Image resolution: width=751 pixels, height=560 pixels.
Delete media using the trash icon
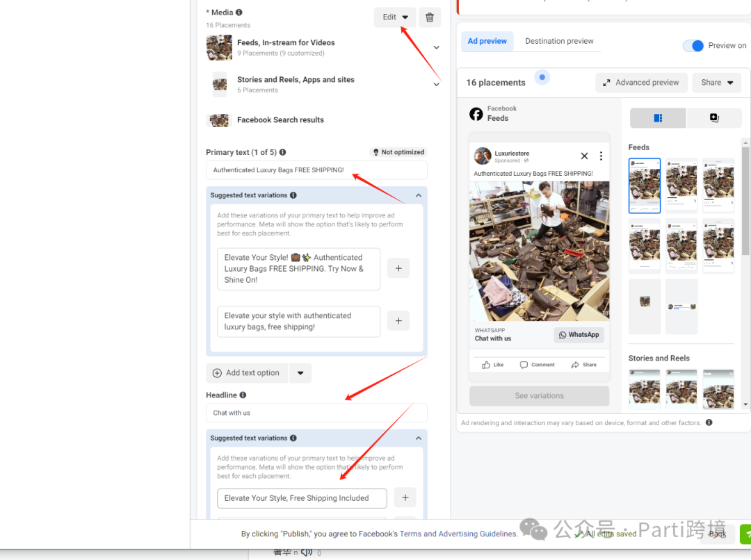click(430, 17)
